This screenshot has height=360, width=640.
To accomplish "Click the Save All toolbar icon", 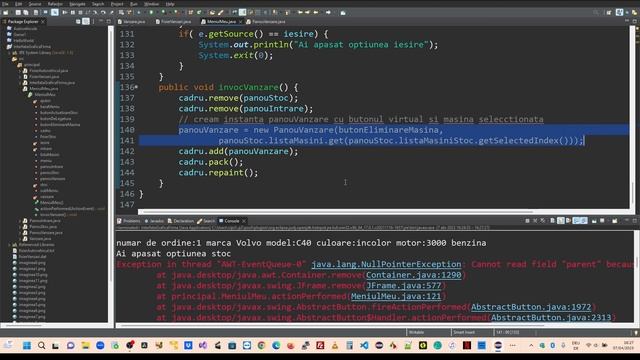I will pos(26,13).
